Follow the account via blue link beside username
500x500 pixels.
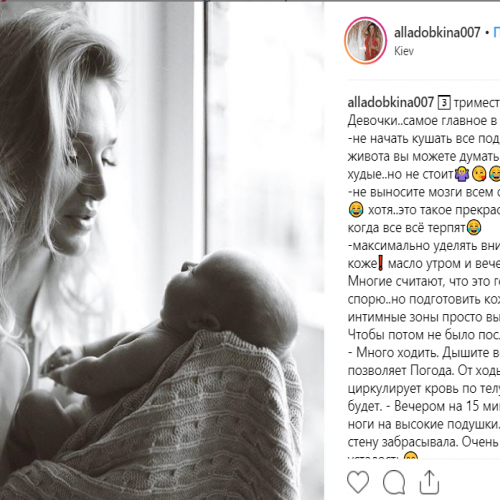pyautogui.click(x=496, y=32)
